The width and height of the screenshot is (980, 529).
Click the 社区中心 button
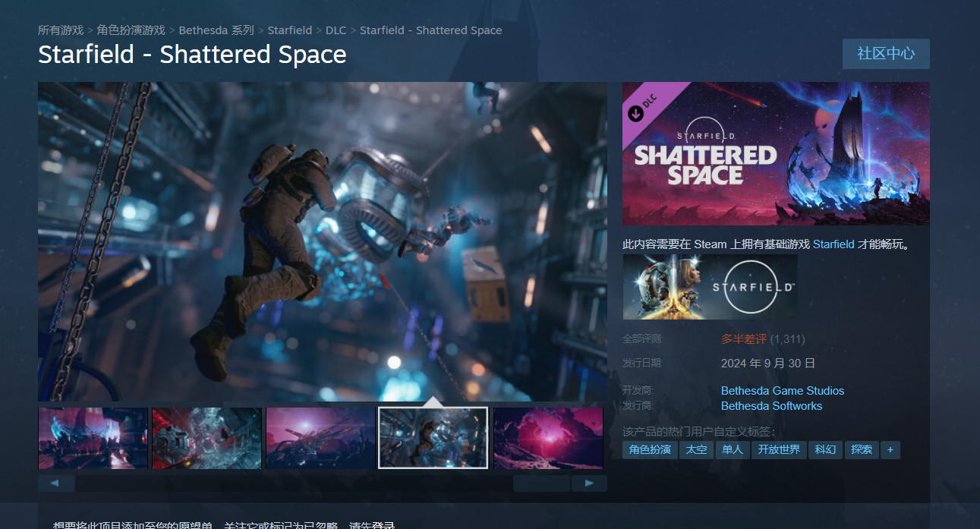[x=886, y=53]
